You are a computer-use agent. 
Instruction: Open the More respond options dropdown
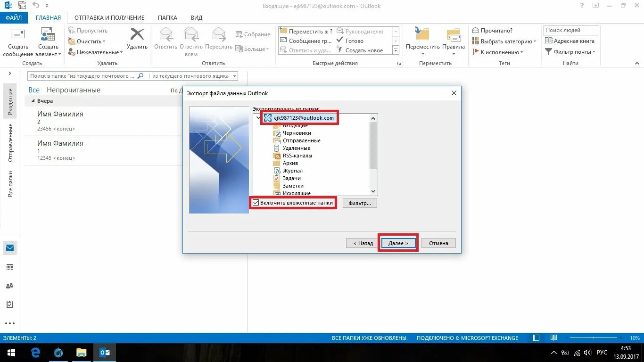252,49
